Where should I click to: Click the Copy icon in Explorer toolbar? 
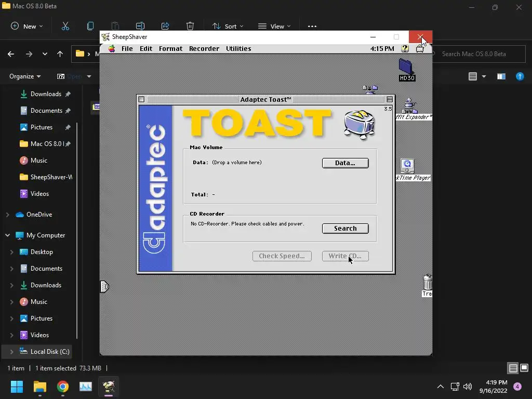coord(90,26)
